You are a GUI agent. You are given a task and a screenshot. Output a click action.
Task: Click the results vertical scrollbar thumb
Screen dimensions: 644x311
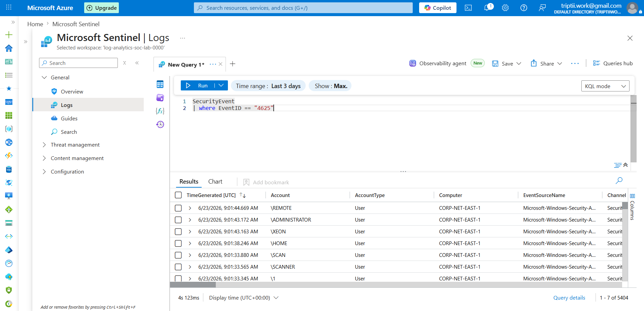pyautogui.click(x=625, y=205)
